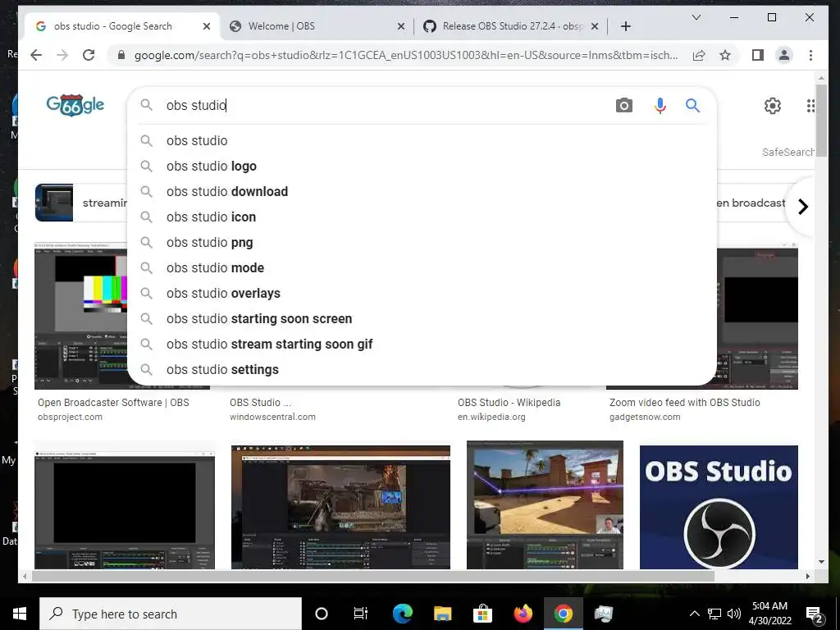Close the obs studio Google Search tab
This screenshot has width=840, height=630.
[x=206, y=26]
